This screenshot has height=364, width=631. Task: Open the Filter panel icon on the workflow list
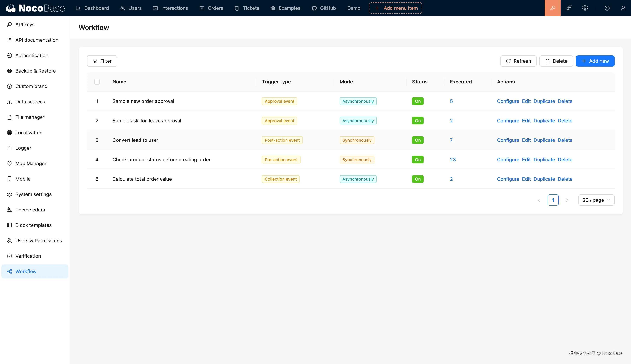click(95, 61)
